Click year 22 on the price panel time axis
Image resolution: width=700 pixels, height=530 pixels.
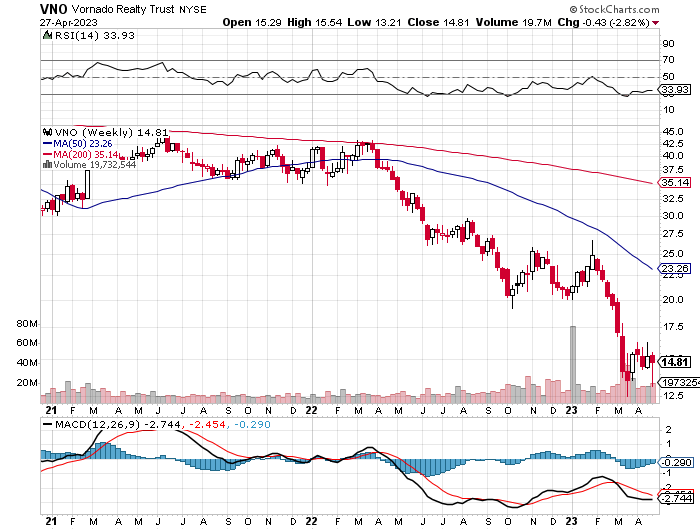click(311, 410)
